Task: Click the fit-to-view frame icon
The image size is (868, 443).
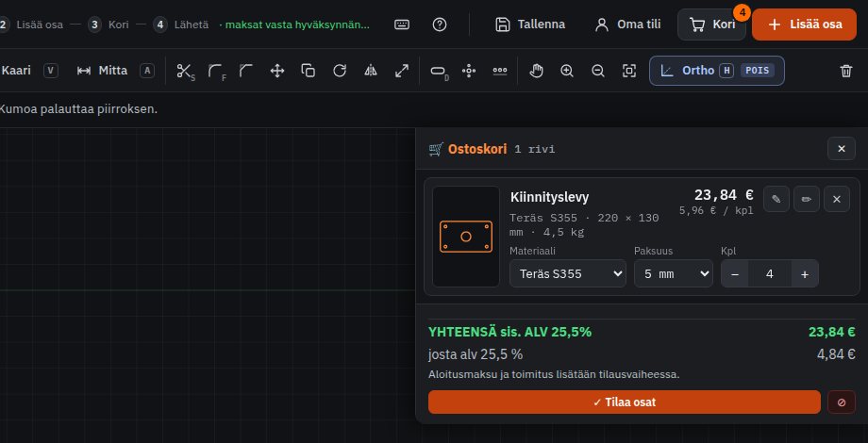Action: (629, 71)
